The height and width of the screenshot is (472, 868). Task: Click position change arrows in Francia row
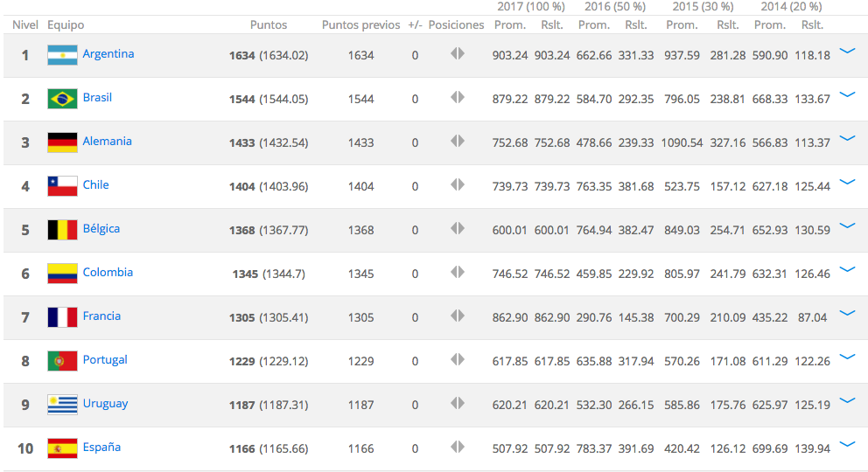(x=457, y=316)
